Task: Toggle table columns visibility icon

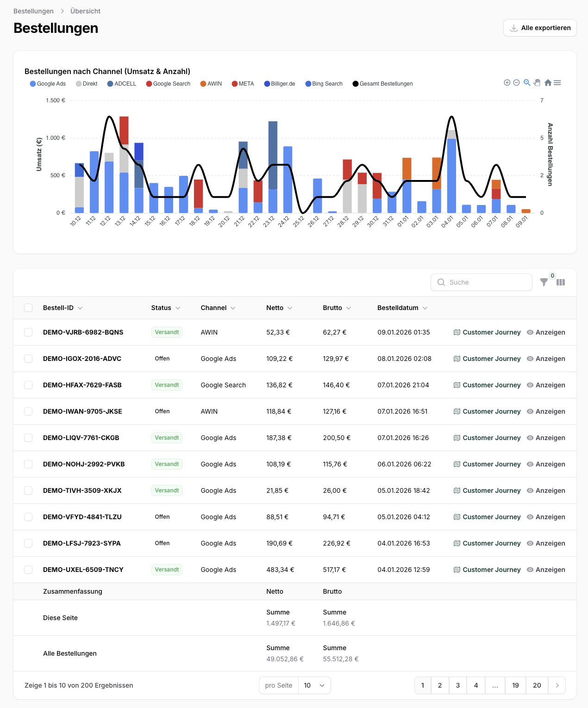Action: coord(561,282)
